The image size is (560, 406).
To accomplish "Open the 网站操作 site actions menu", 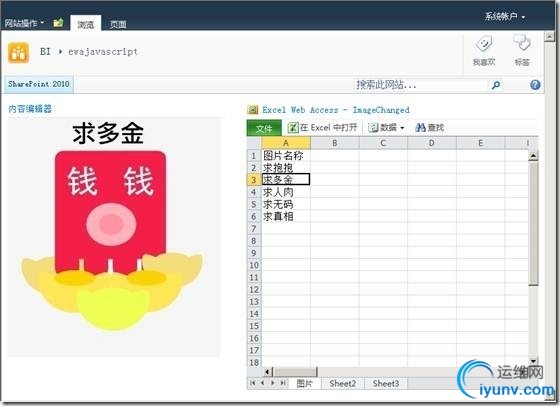I will point(24,23).
